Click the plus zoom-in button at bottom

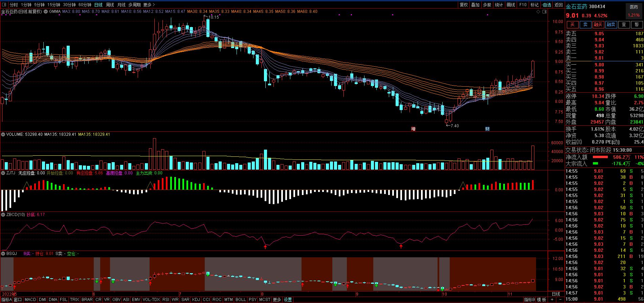click(x=552, y=300)
